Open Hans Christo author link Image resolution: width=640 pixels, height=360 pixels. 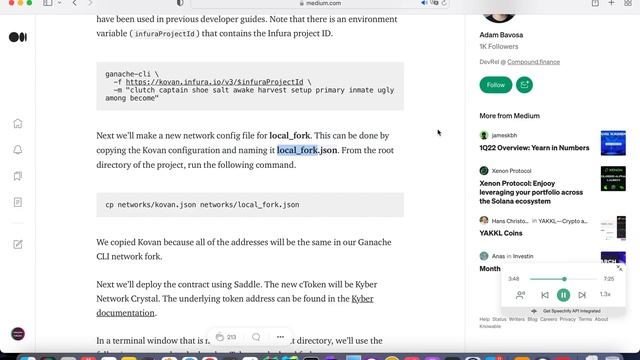tap(510, 221)
